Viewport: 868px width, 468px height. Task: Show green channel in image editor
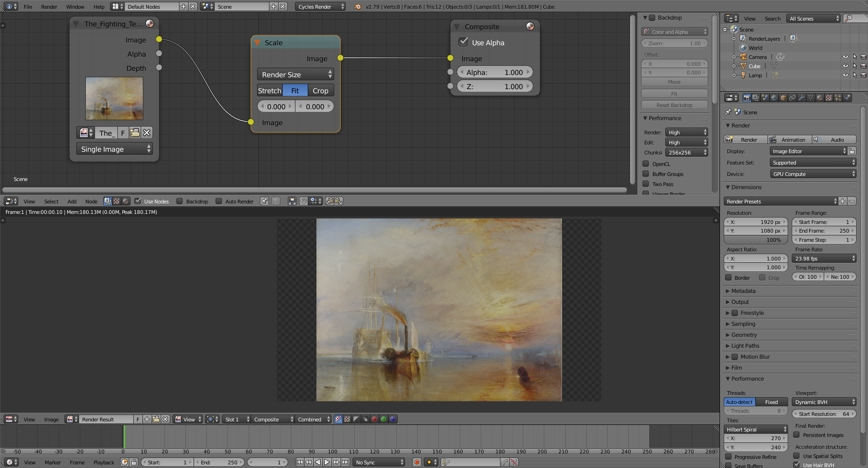[x=384, y=419]
